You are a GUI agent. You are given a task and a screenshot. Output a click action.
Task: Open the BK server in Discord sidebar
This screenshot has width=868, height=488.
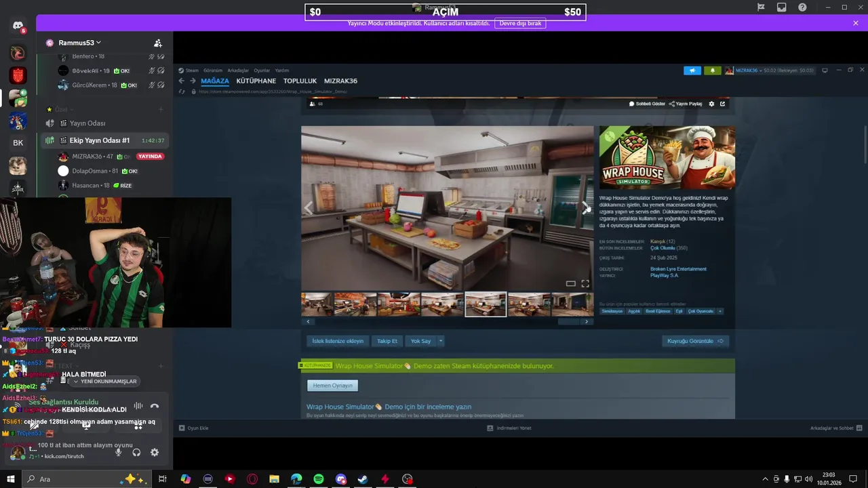click(18, 143)
